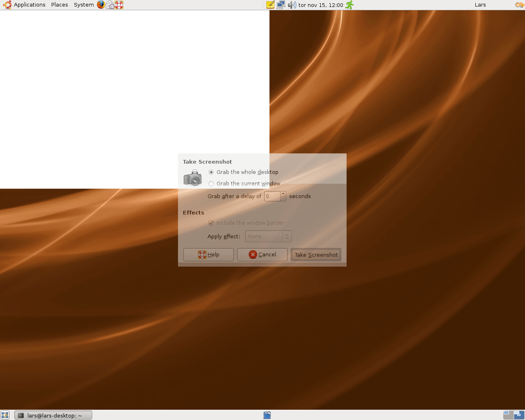Image resolution: width=525 pixels, height=420 pixels.
Task: Click the green running man icon
Action: [x=349, y=5]
